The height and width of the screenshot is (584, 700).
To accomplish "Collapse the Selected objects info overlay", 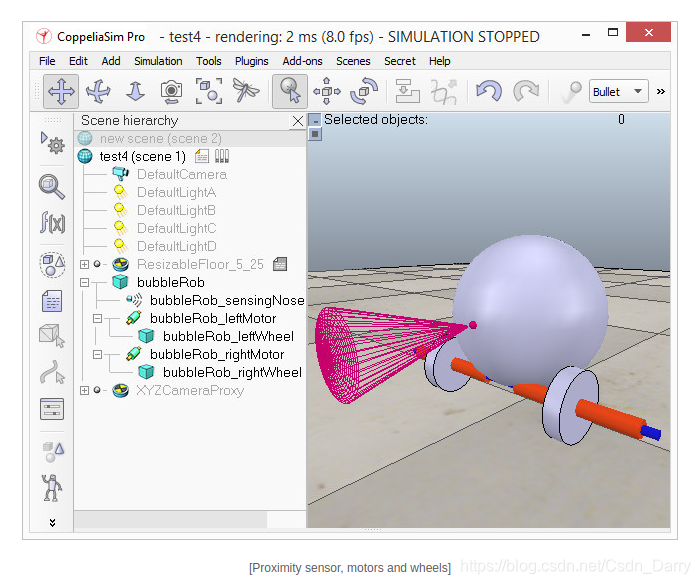I will 315,120.
